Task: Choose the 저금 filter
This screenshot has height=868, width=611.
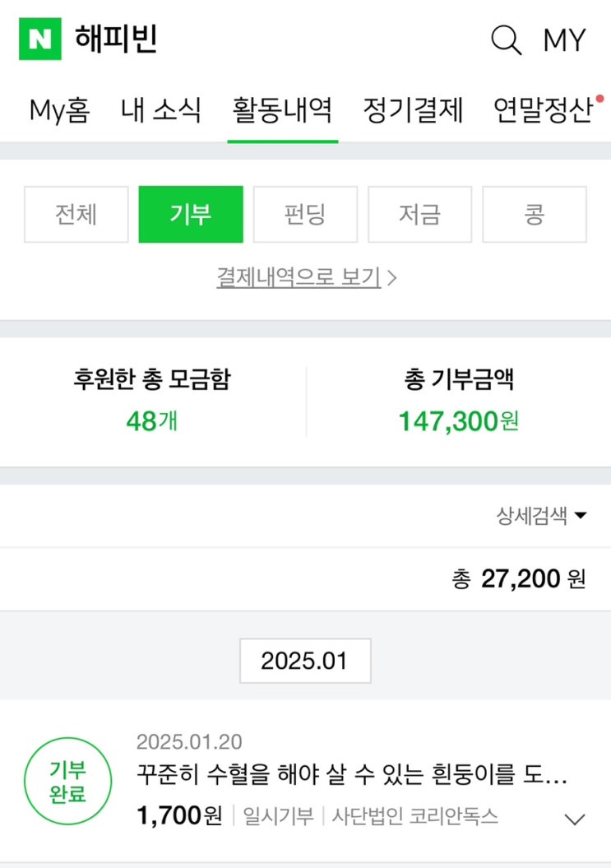Action: point(419,215)
